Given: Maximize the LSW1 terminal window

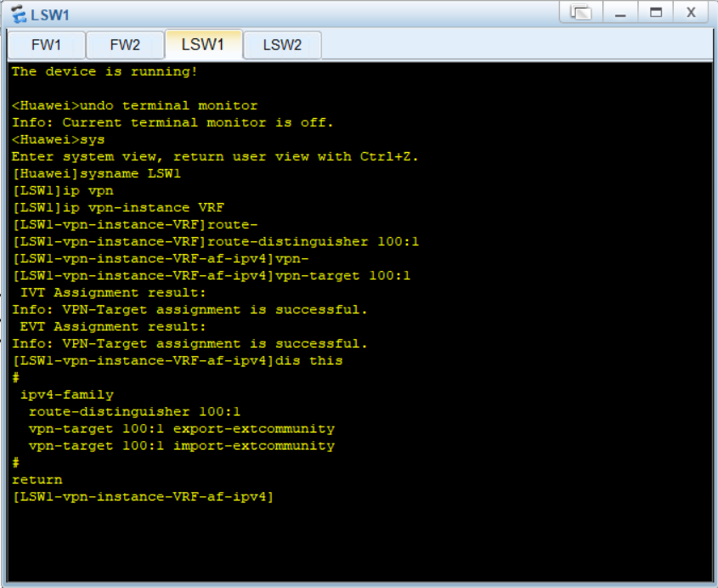Looking at the screenshot, I should coord(656,13).
